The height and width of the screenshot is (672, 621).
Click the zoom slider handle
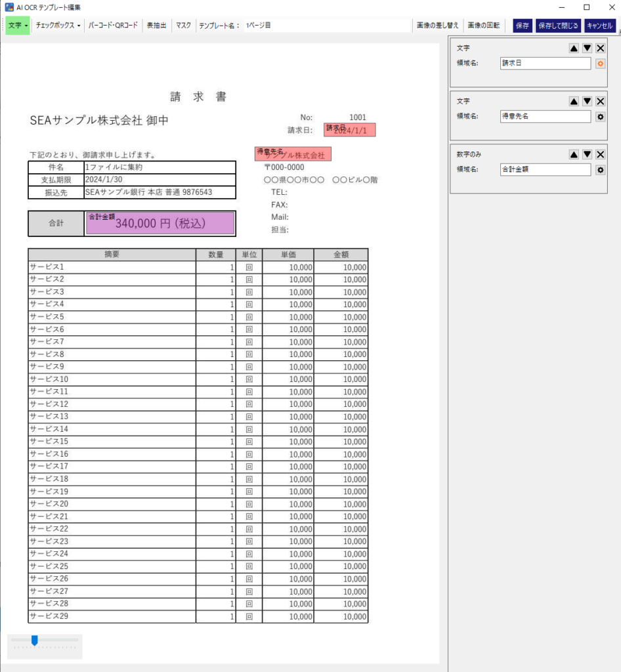tap(35, 640)
